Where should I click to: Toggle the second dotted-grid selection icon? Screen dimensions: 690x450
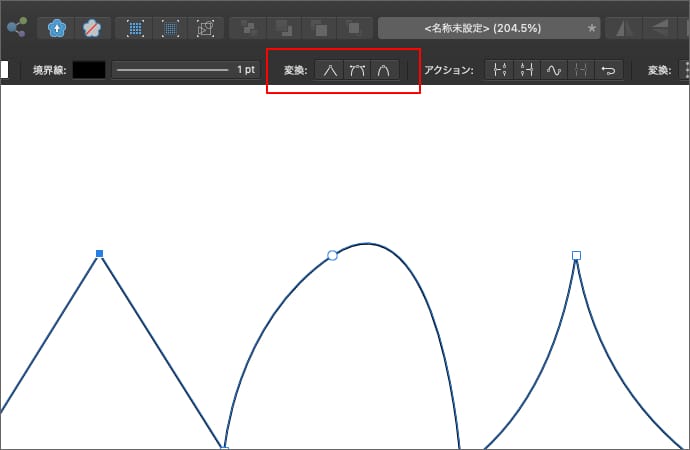[x=171, y=28]
